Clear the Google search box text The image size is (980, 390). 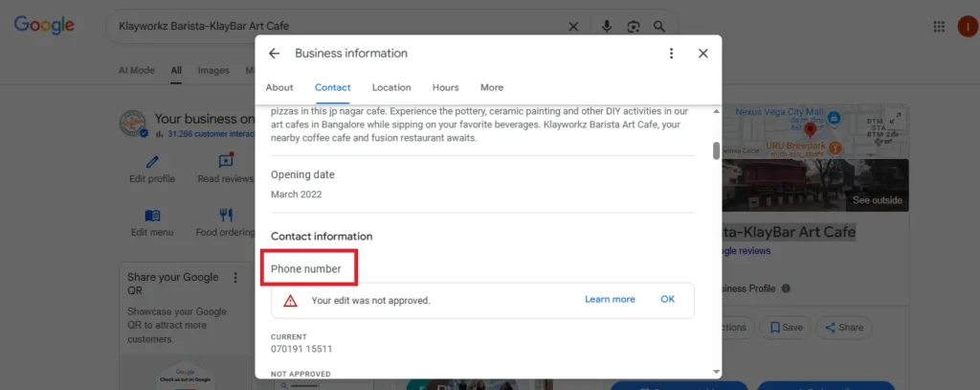pyautogui.click(x=573, y=26)
